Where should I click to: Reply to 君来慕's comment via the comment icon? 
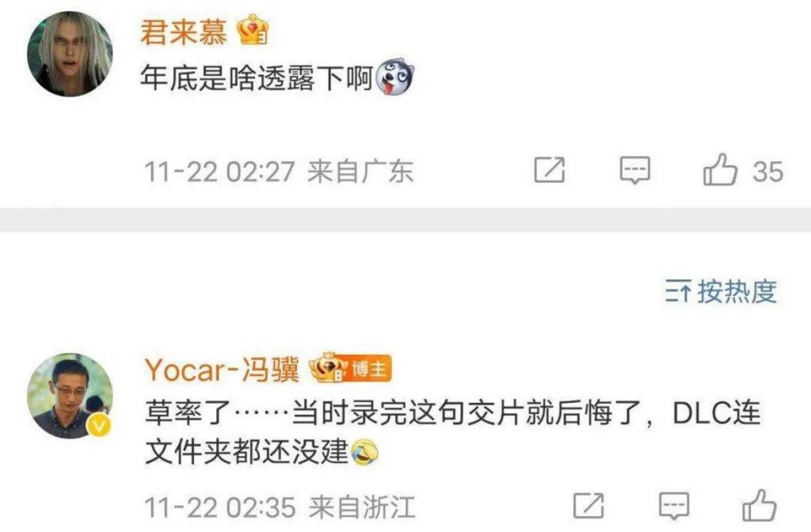(634, 169)
